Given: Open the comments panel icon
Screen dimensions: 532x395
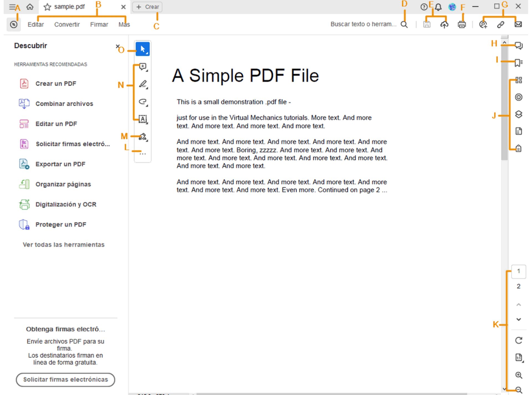Looking at the screenshot, I should click(x=518, y=45).
